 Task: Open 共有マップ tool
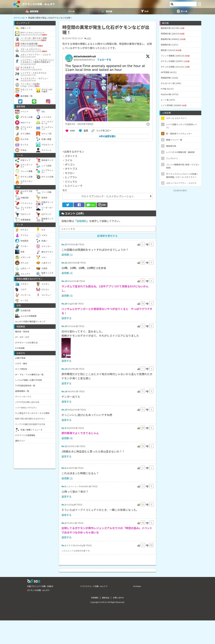point(24,160)
